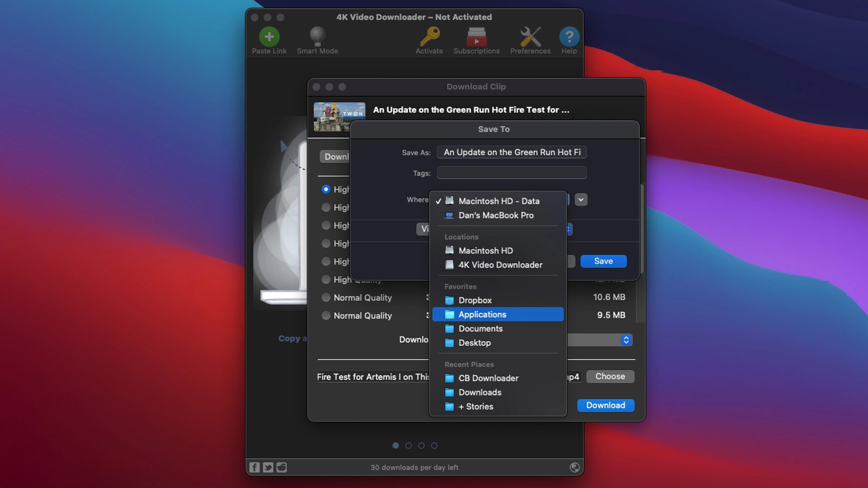Expand the Save To dialog with chevron button
Screen dimensions: 868x488
point(581,200)
